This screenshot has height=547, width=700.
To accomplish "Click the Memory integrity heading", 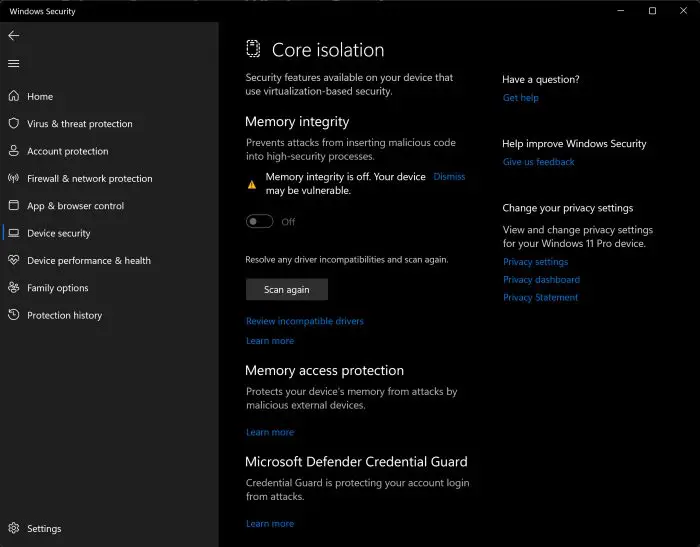I will pos(297,121).
